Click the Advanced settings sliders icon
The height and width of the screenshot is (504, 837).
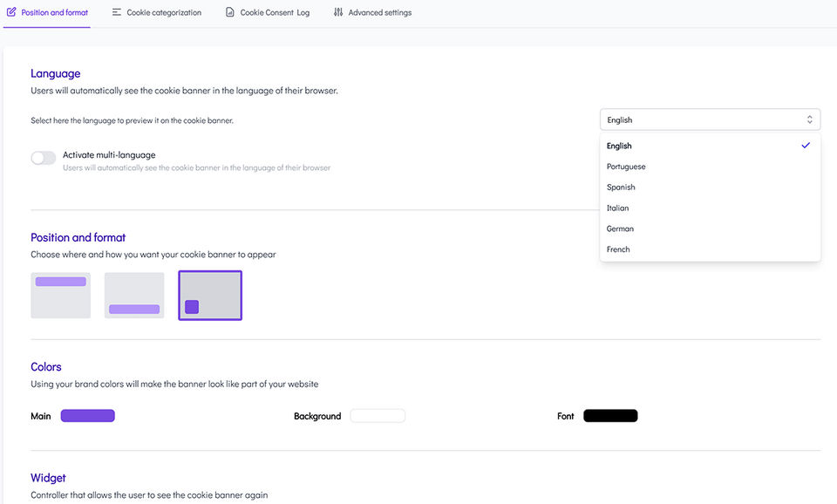338,12
